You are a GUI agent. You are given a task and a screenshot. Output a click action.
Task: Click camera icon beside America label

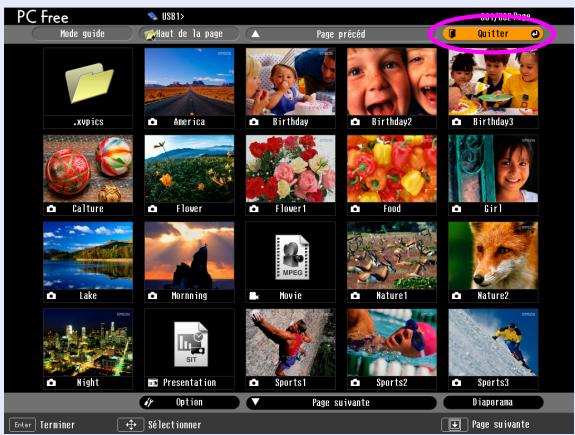[153, 122]
